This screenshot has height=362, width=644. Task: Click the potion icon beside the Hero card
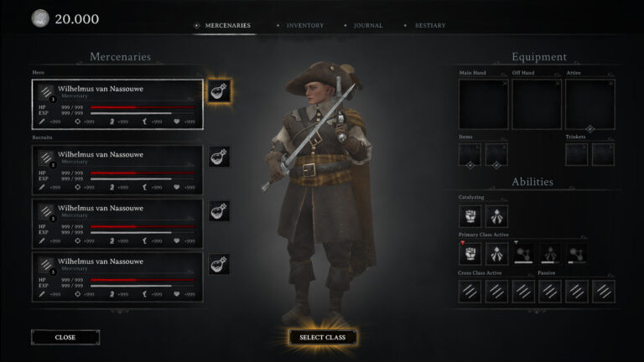219,91
